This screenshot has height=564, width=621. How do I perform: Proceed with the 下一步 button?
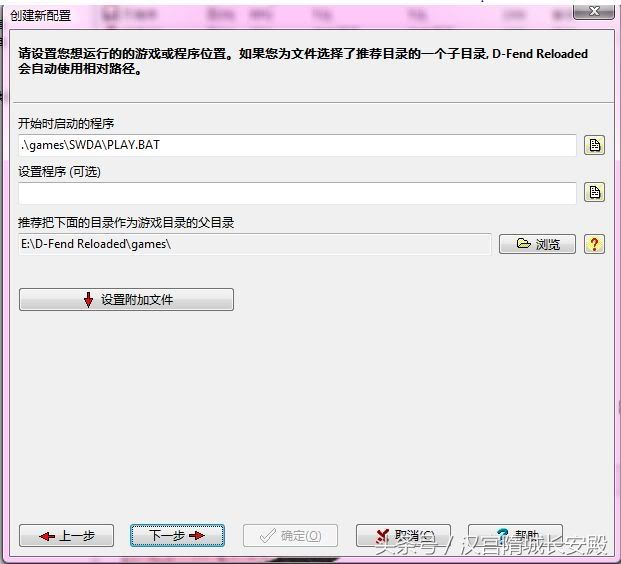pos(177,536)
